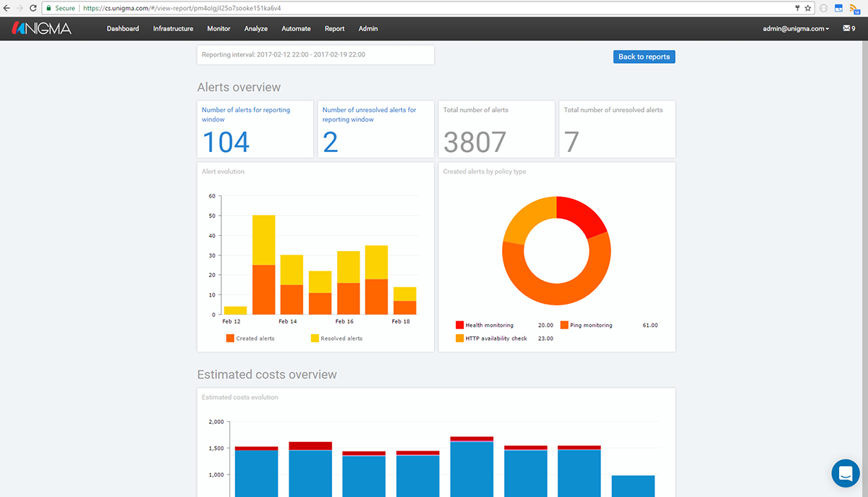Toggle the Created alerts legend swatch
868x497 pixels.
tap(230, 338)
